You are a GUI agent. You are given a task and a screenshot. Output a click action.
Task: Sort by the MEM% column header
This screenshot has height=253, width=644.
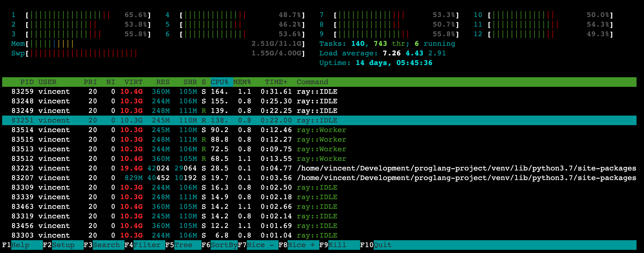coord(242,82)
